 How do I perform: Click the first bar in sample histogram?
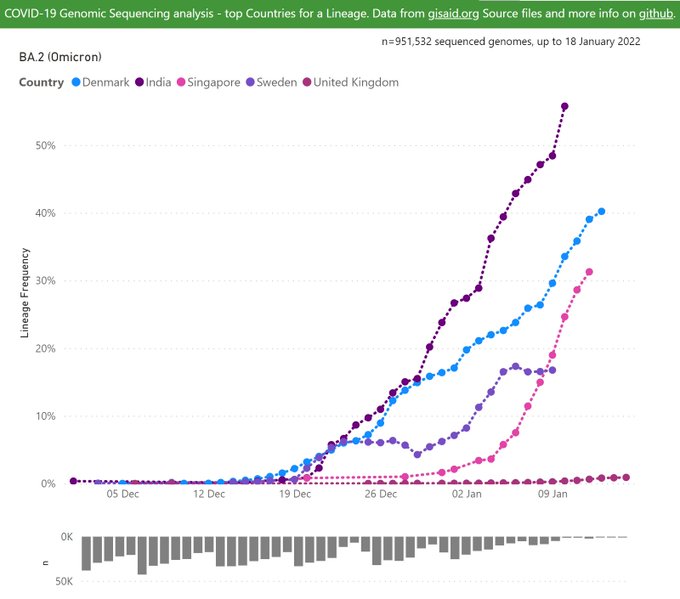[86, 553]
